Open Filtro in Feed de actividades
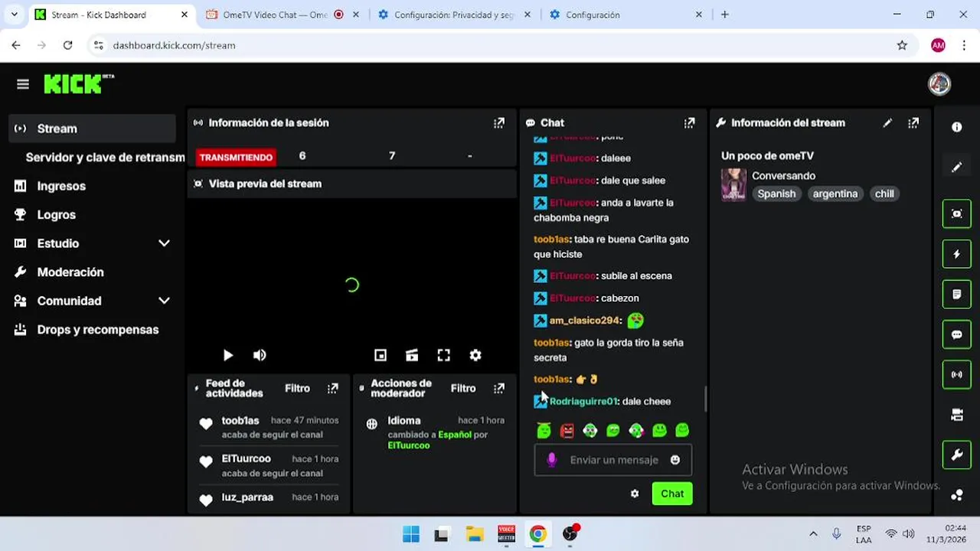 coord(297,389)
